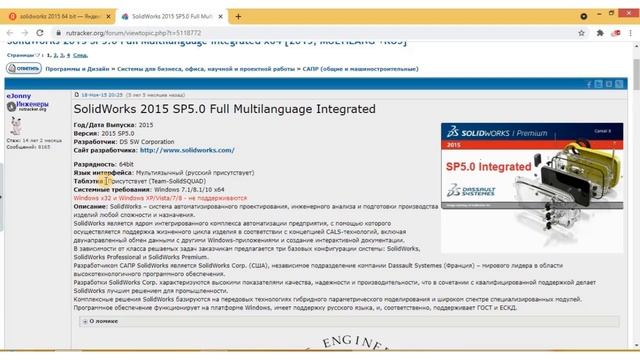Open the Extensions puzzle icon

point(600,33)
